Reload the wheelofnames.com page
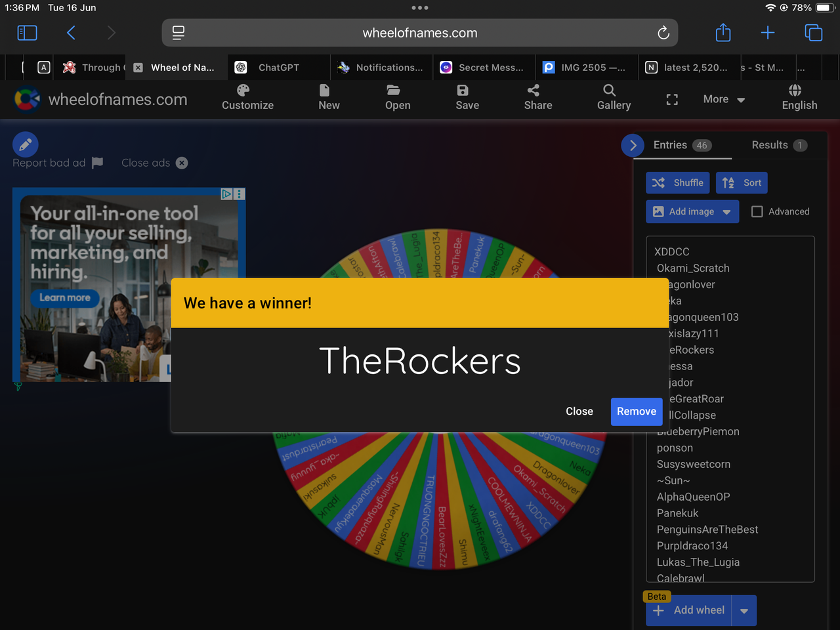840x630 pixels. pos(663,33)
